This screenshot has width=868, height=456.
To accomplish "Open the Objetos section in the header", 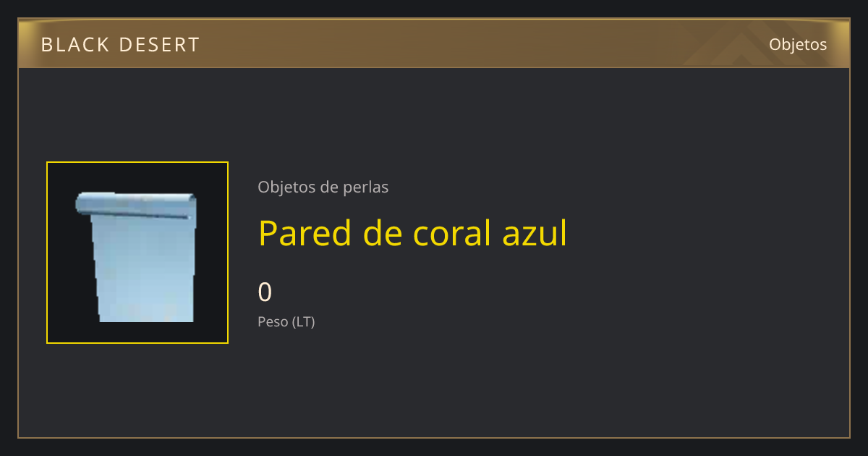I will [798, 44].
